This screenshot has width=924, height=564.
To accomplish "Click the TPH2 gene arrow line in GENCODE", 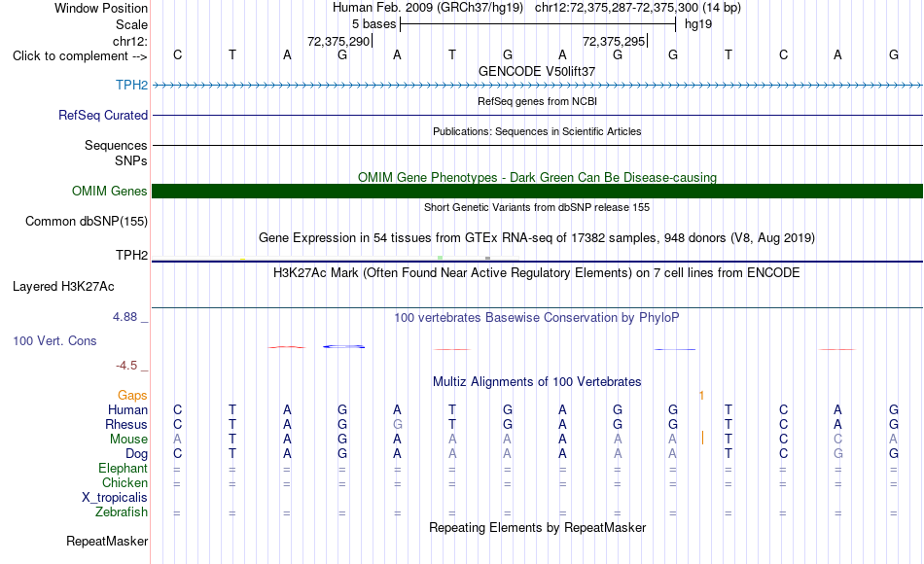I will click(537, 86).
